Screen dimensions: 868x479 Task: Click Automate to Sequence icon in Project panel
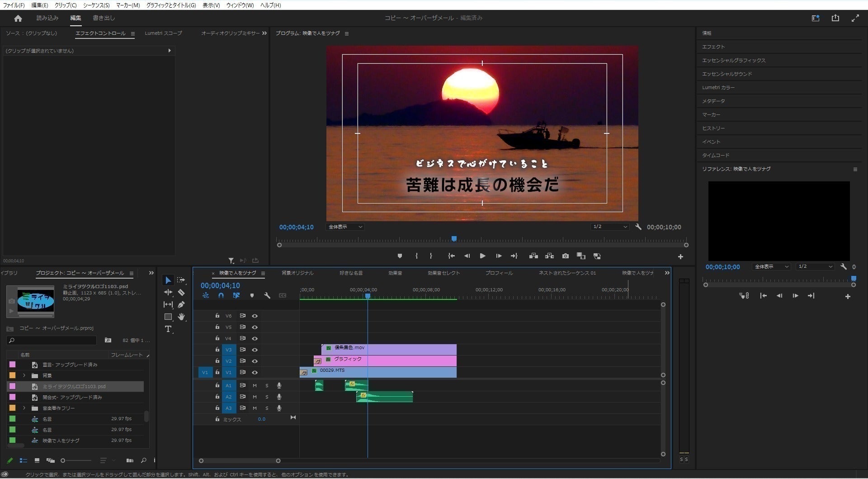point(130,460)
